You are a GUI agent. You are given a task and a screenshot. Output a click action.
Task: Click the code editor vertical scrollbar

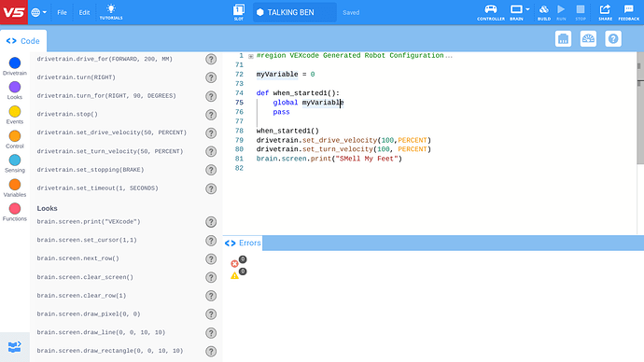tap(640, 108)
